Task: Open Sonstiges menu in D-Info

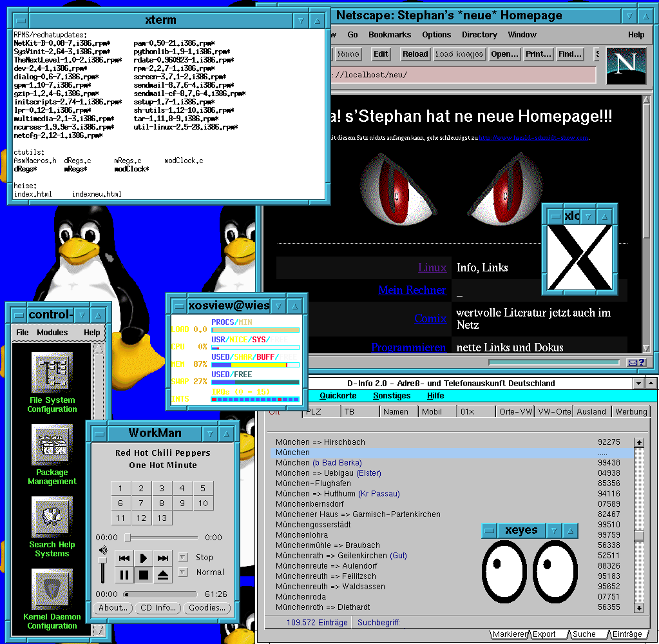Action: [x=392, y=396]
